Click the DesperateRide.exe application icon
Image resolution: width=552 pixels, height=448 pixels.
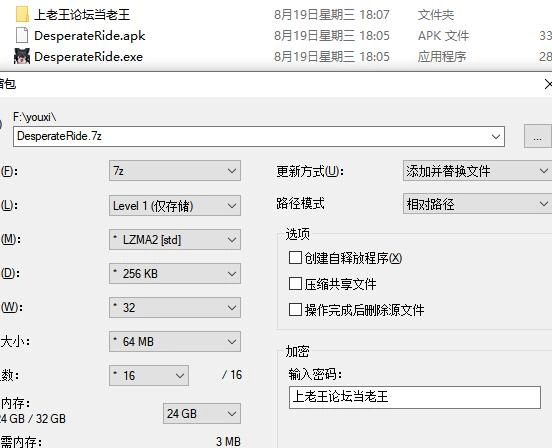(x=22, y=57)
